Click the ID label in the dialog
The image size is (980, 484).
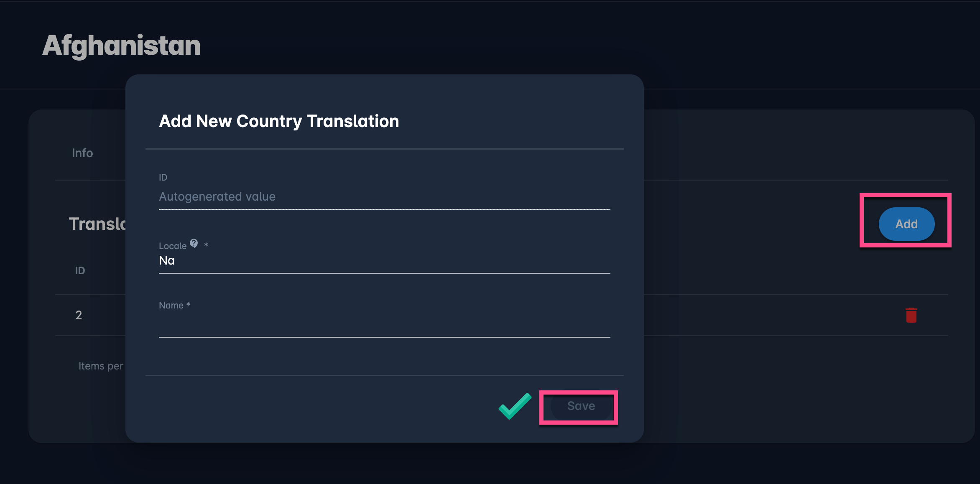(x=163, y=178)
